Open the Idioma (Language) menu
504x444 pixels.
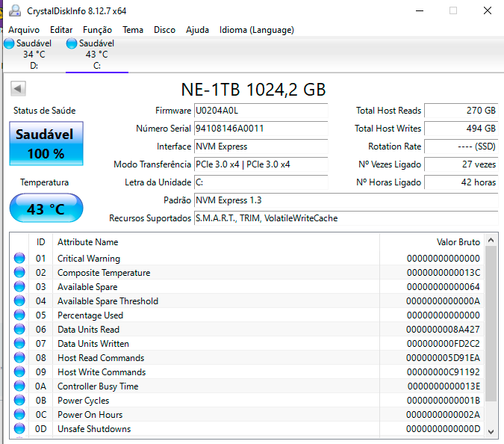[x=257, y=30]
